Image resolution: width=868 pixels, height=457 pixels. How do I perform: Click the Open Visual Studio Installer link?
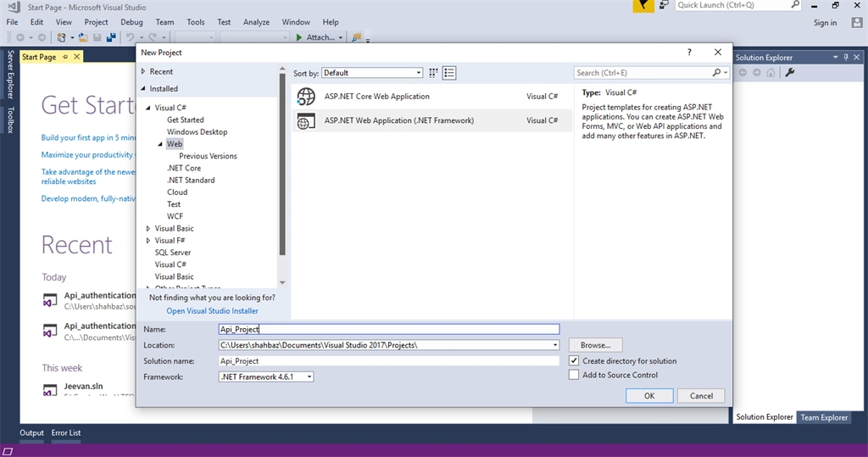click(213, 311)
